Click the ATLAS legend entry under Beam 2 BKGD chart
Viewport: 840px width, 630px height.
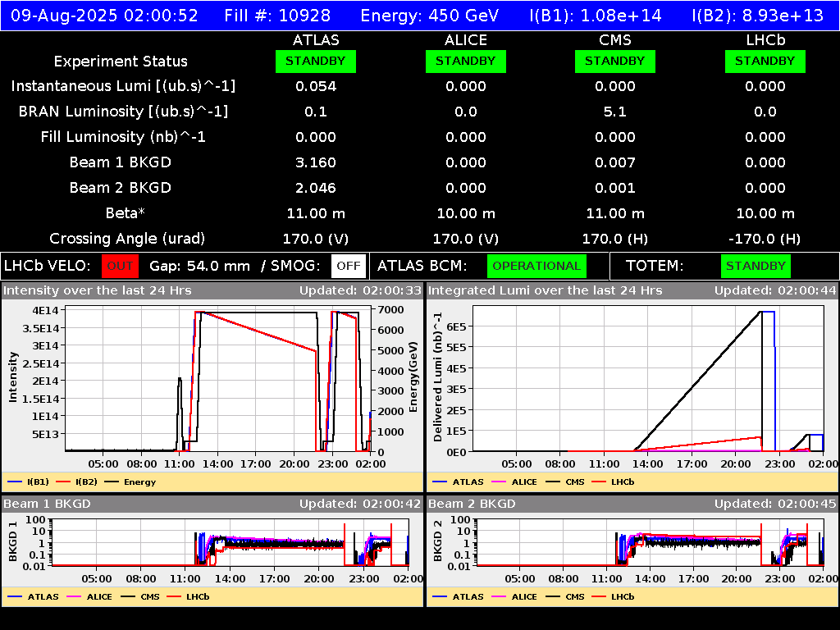(458, 596)
